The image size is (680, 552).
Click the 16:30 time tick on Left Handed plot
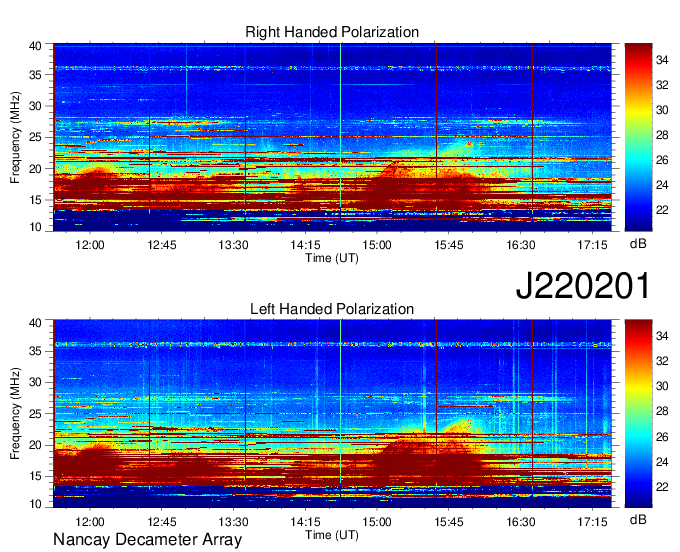point(521,521)
